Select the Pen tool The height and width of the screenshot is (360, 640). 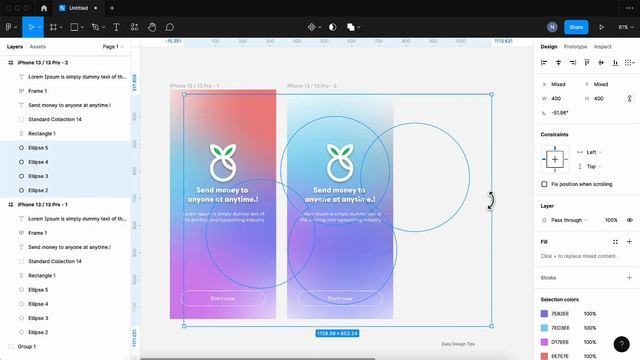96,27
